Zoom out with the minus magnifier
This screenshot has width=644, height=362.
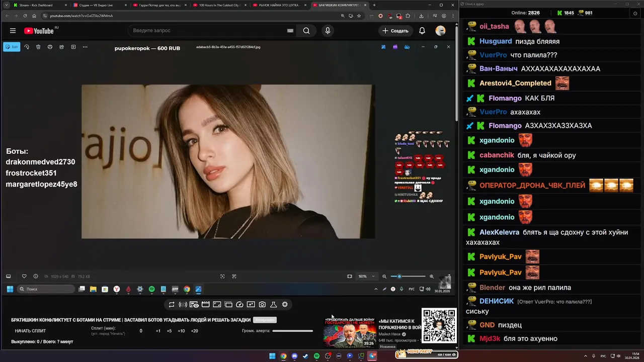pos(384,276)
